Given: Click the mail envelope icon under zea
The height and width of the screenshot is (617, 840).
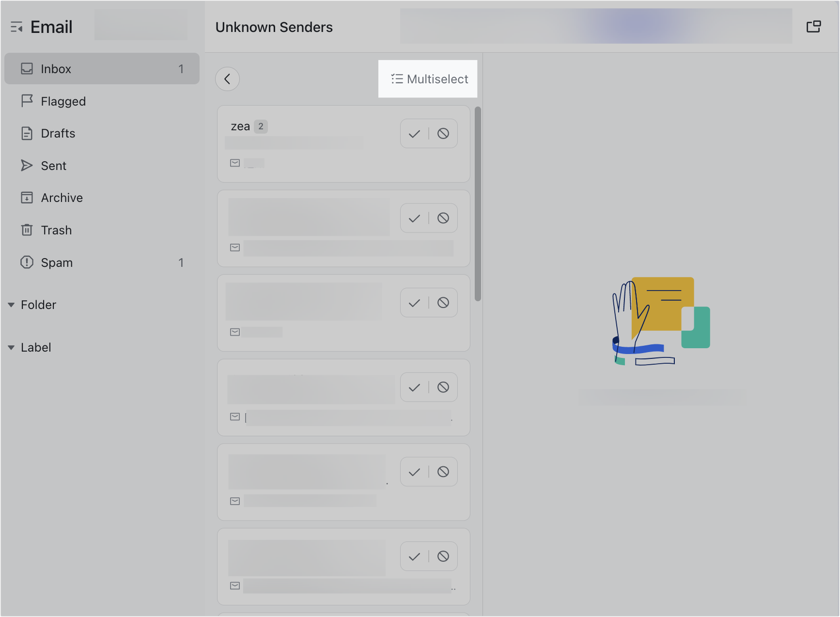Looking at the screenshot, I should click(x=235, y=163).
